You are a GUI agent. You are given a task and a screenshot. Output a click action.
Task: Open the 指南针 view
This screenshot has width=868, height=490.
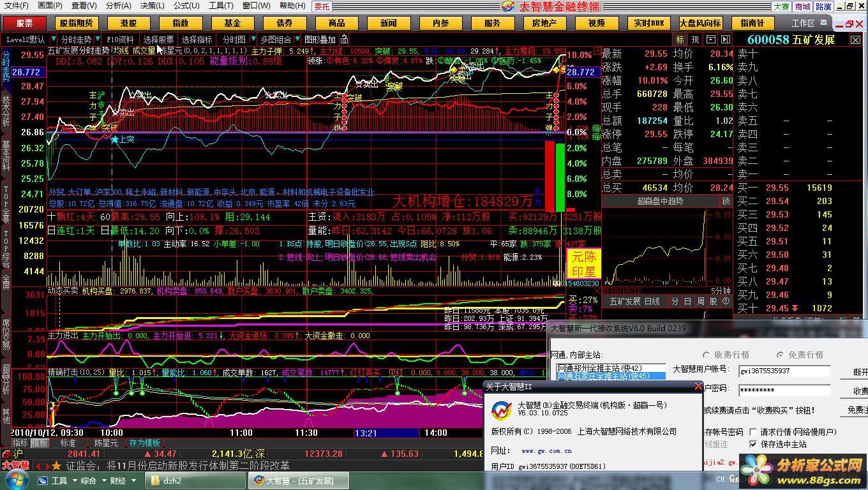pyautogui.click(x=752, y=23)
